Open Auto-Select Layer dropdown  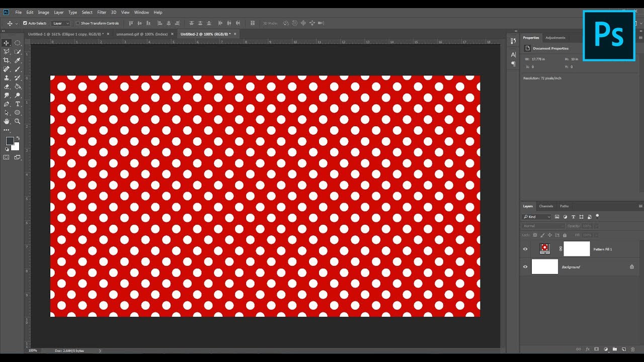coord(61,23)
